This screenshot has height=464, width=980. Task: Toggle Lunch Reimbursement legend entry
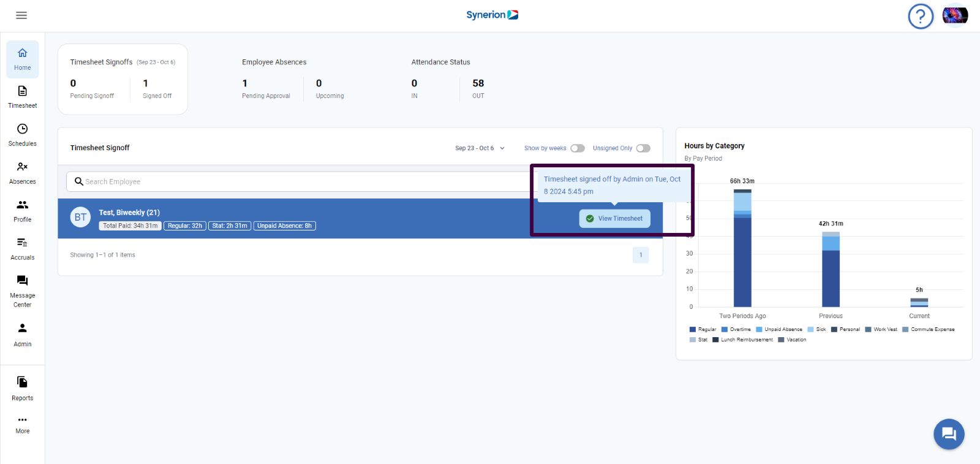pyautogui.click(x=742, y=340)
